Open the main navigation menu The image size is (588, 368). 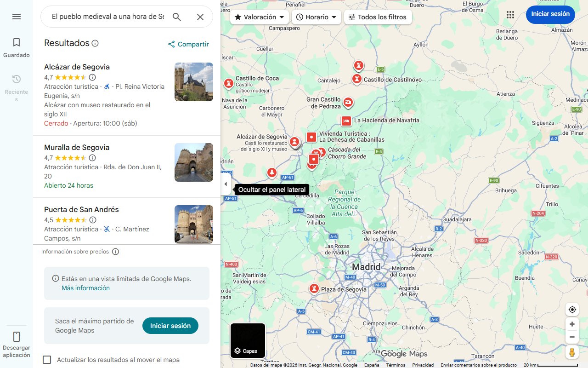coord(17,17)
